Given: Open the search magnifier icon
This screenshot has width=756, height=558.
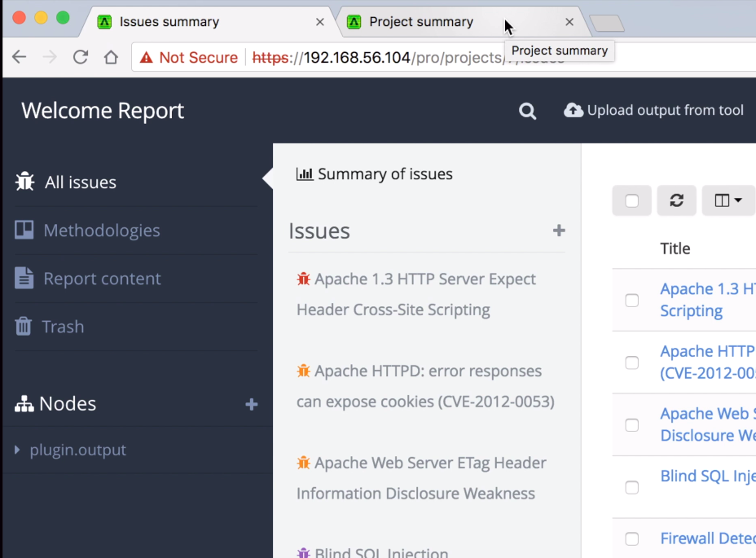Looking at the screenshot, I should tap(527, 110).
